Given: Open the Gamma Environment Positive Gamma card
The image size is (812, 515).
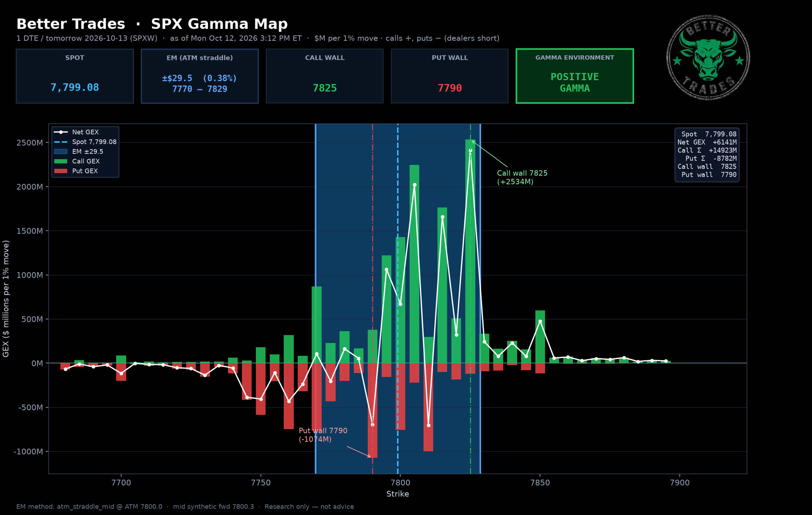Looking at the screenshot, I should [x=575, y=76].
